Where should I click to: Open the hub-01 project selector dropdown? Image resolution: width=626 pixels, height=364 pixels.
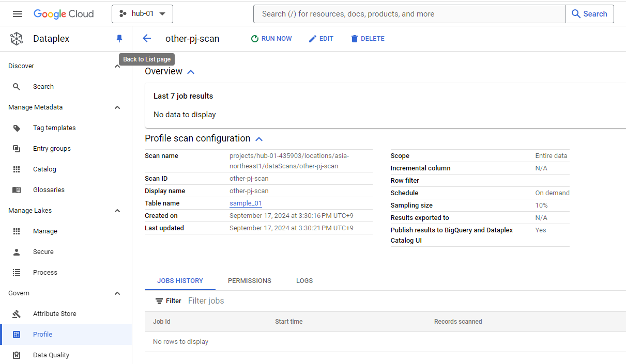142,14
